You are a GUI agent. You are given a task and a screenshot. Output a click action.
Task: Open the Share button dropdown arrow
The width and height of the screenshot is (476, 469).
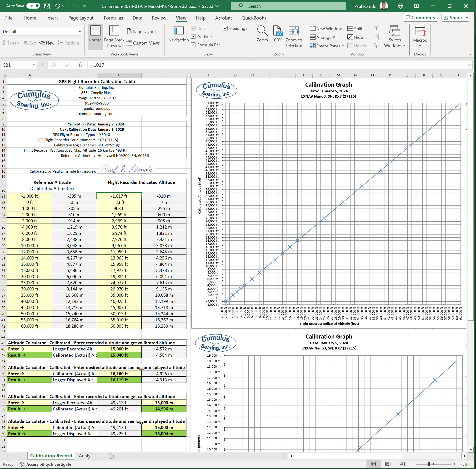[x=467, y=17]
